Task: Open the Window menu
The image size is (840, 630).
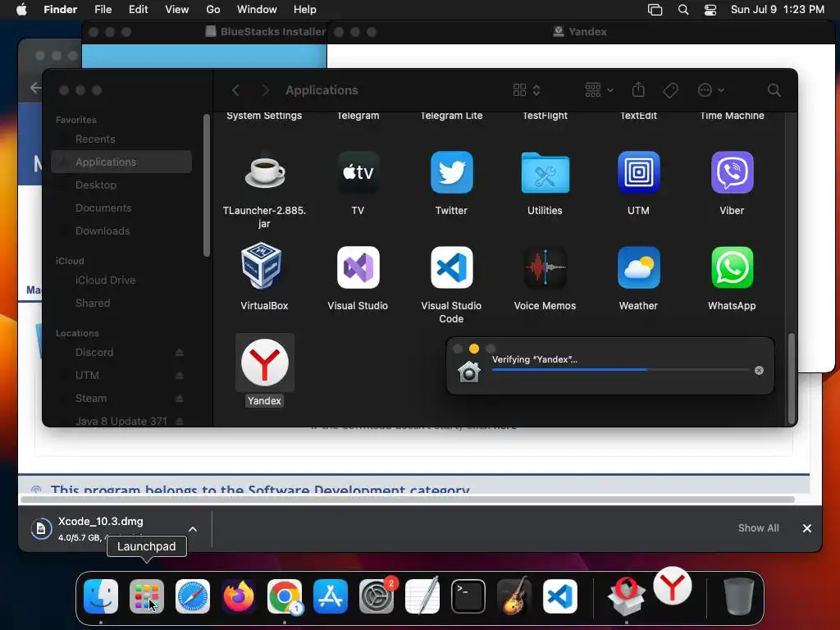Action: click(257, 10)
